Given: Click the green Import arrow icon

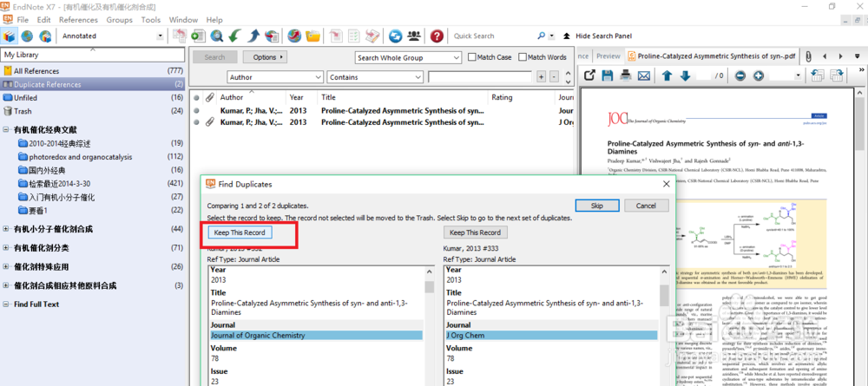Looking at the screenshot, I should pos(234,36).
